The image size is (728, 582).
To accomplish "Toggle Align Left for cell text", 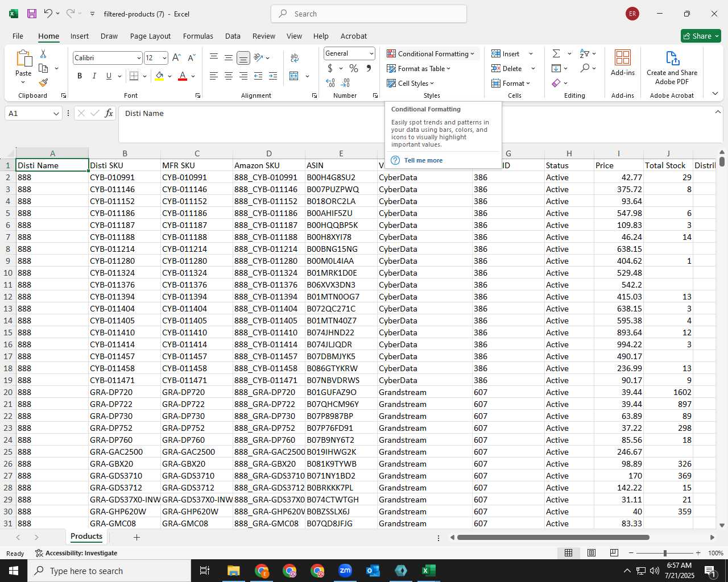I will coord(214,76).
